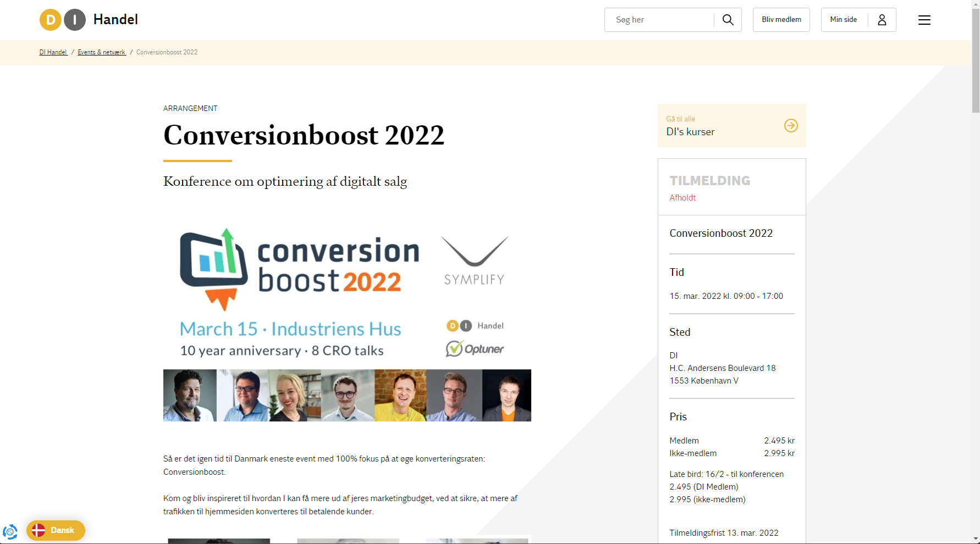
Task: Click the Optuner logo in banner
Action: tap(475, 348)
